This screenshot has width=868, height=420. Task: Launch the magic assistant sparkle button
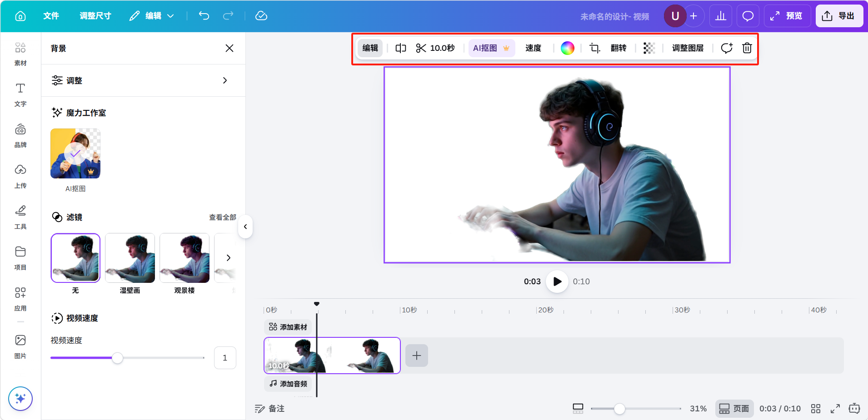click(20, 398)
